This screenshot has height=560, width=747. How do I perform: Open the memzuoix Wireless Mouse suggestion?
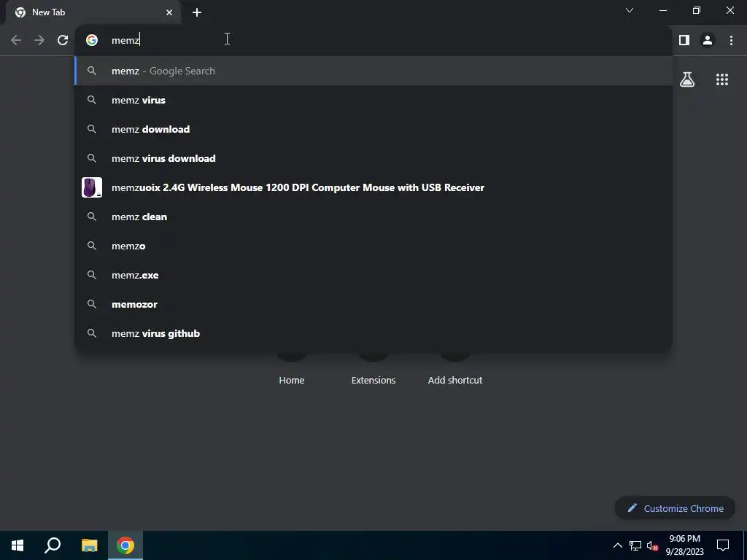click(373, 187)
